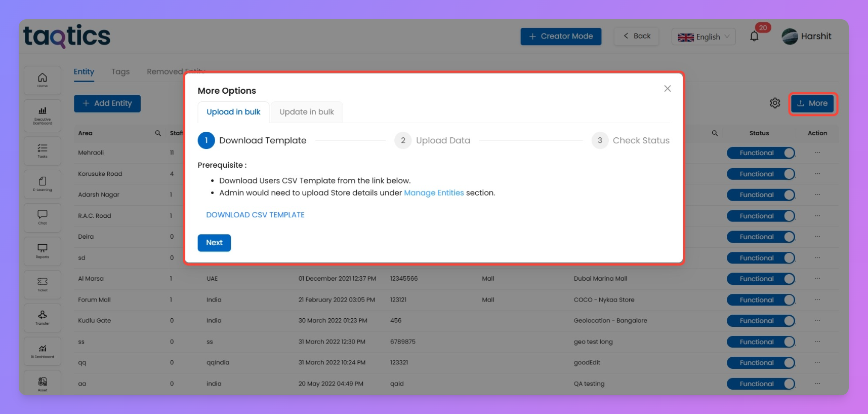Click the Status column header

click(x=759, y=133)
